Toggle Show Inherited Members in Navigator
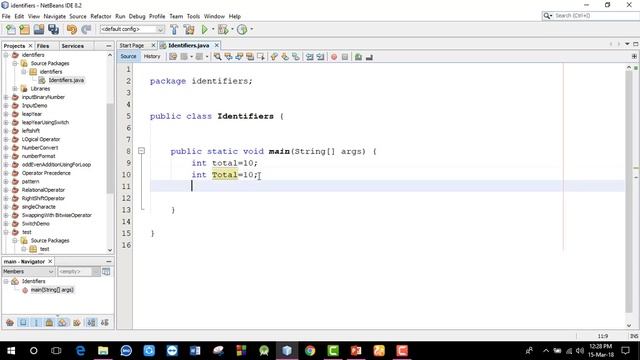Image resolution: width=640 pixels, height=360 pixels. click(x=10, y=322)
